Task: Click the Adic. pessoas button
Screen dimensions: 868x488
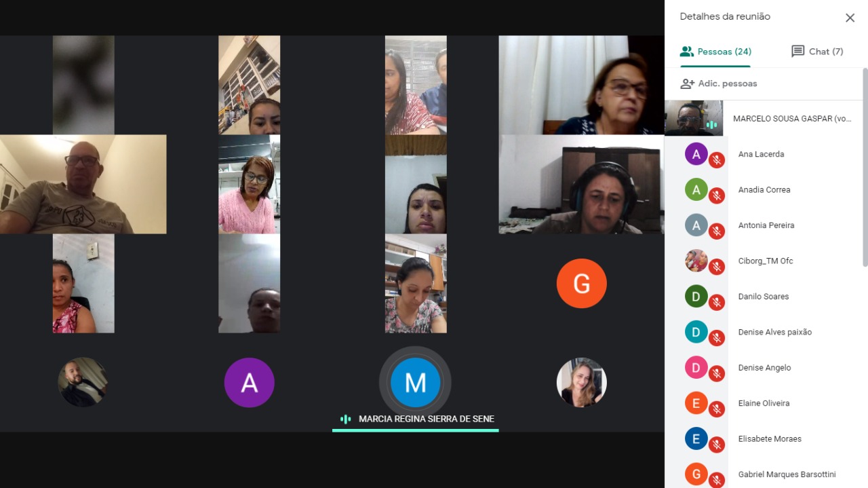Action: pyautogui.click(x=719, y=83)
